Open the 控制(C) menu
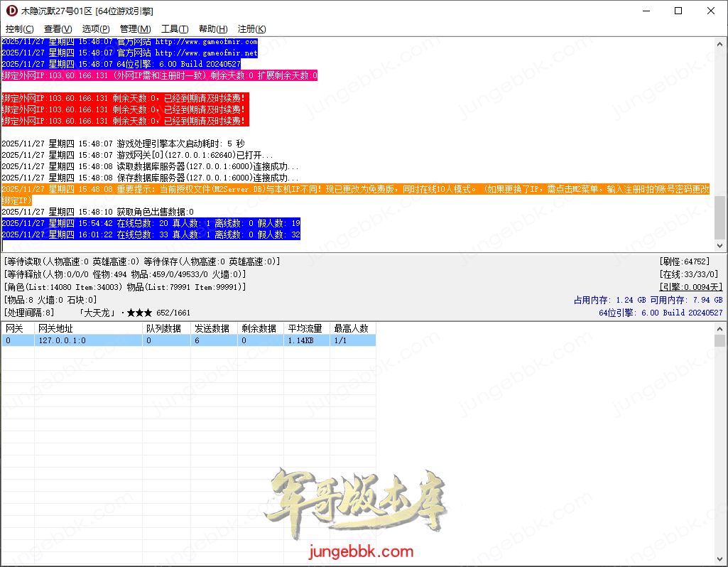Image resolution: width=728 pixels, height=567 pixels. pos(19,29)
